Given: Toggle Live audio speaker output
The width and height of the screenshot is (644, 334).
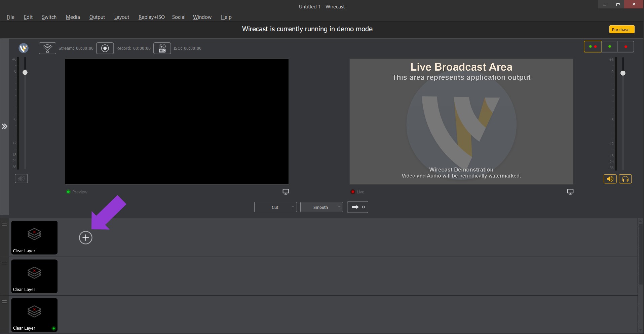Looking at the screenshot, I should pos(610,179).
